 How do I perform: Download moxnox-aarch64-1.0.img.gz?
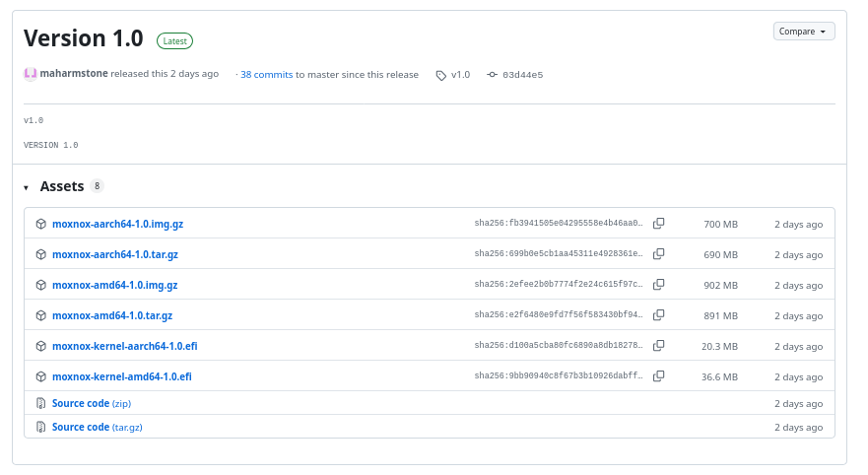click(118, 224)
